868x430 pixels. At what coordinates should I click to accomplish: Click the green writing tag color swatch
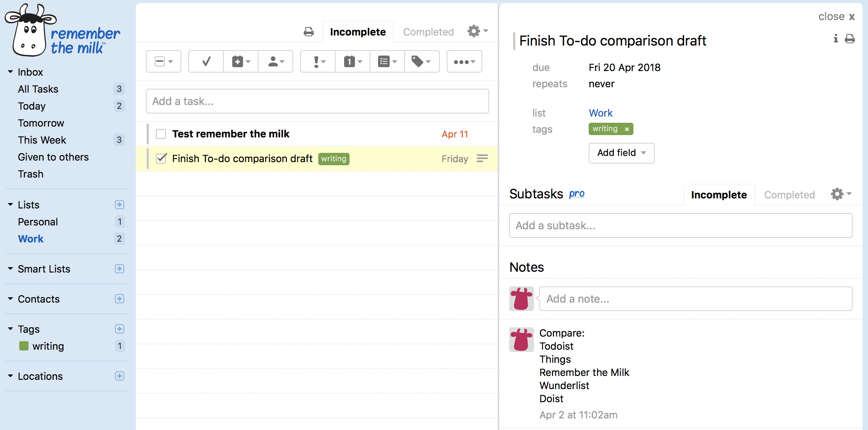click(24, 346)
